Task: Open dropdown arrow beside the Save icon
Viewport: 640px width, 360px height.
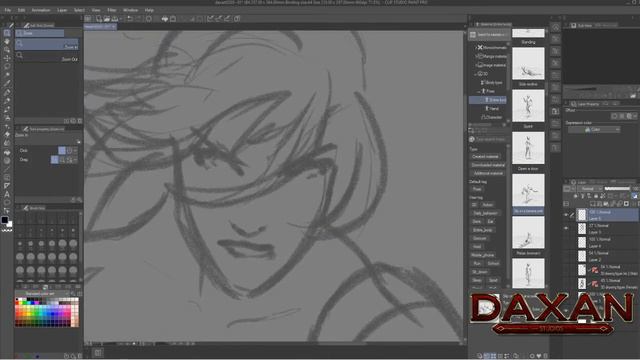Action: pos(121,19)
